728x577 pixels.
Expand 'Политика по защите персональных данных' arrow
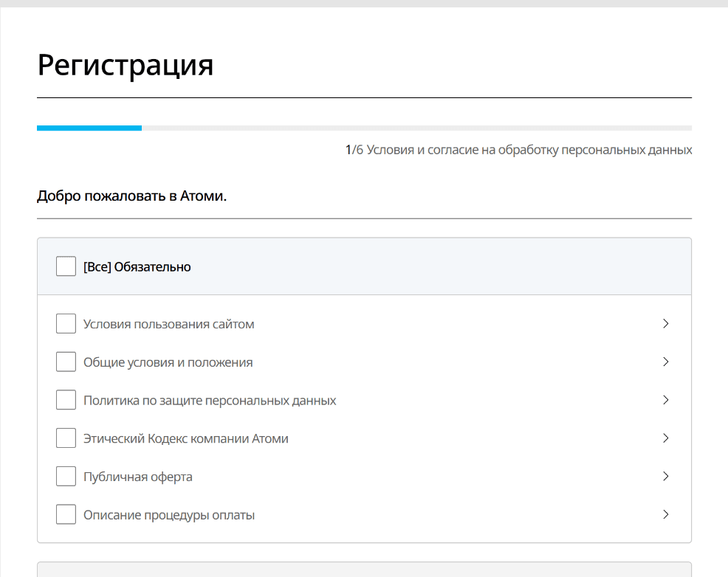(x=666, y=400)
